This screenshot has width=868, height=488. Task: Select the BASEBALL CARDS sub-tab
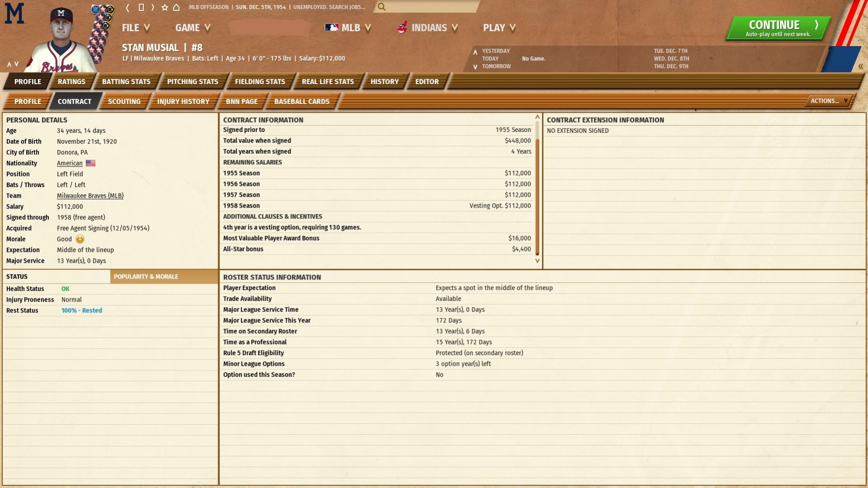pos(302,101)
